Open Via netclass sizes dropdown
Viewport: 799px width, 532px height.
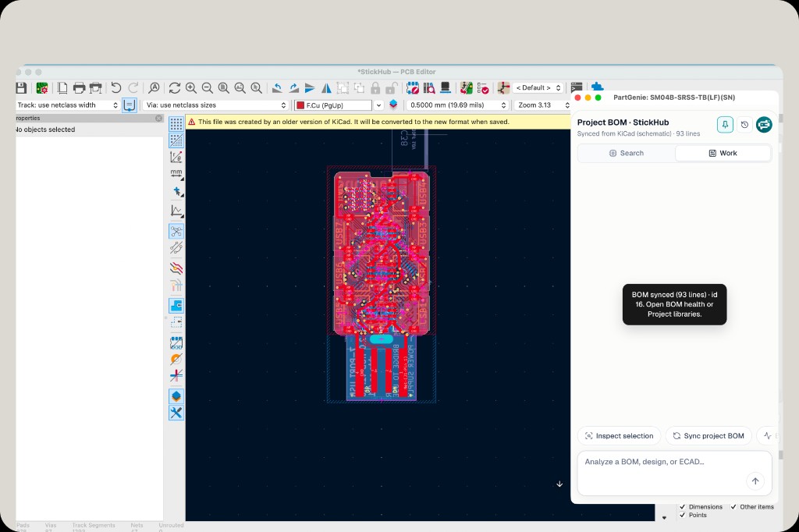pos(215,105)
